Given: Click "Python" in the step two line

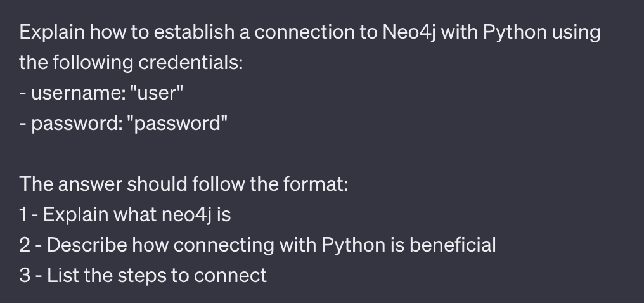Looking at the screenshot, I should pos(353,245).
